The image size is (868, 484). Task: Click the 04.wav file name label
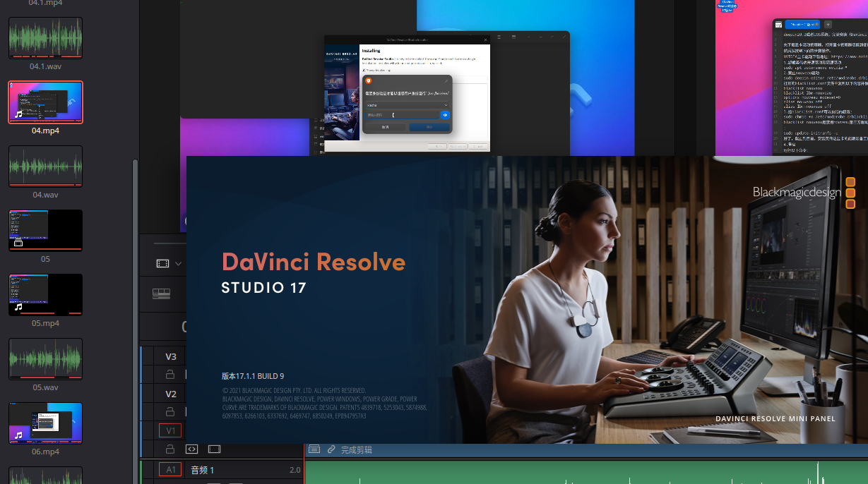click(x=45, y=195)
